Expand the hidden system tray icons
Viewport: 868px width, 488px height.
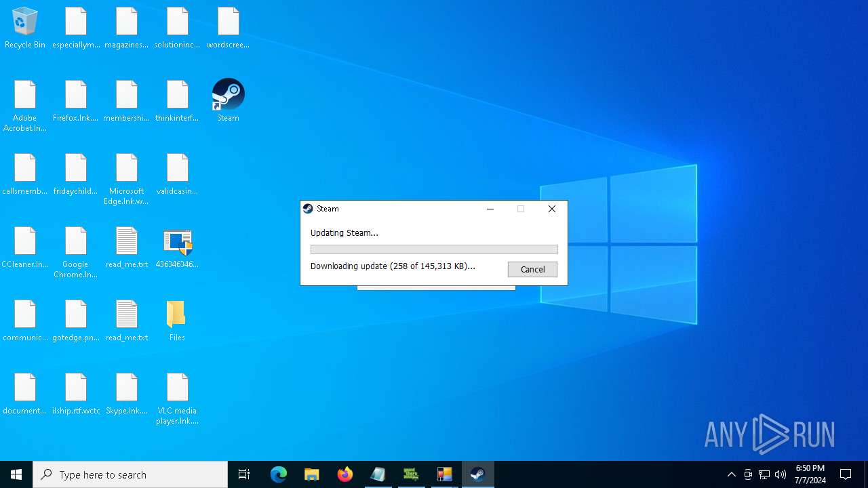click(731, 474)
